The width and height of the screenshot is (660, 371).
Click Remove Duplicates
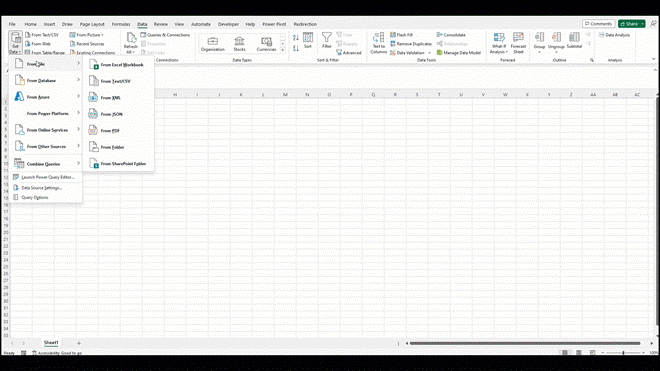(x=411, y=44)
